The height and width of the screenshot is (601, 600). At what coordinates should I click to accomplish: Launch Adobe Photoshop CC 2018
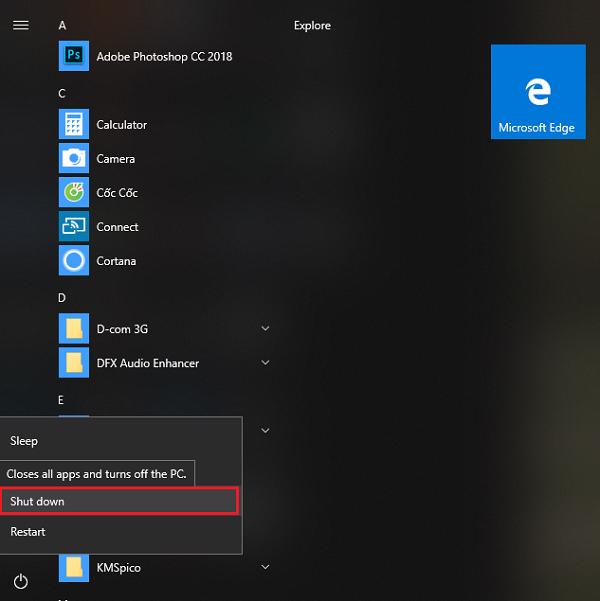point(163,57)
